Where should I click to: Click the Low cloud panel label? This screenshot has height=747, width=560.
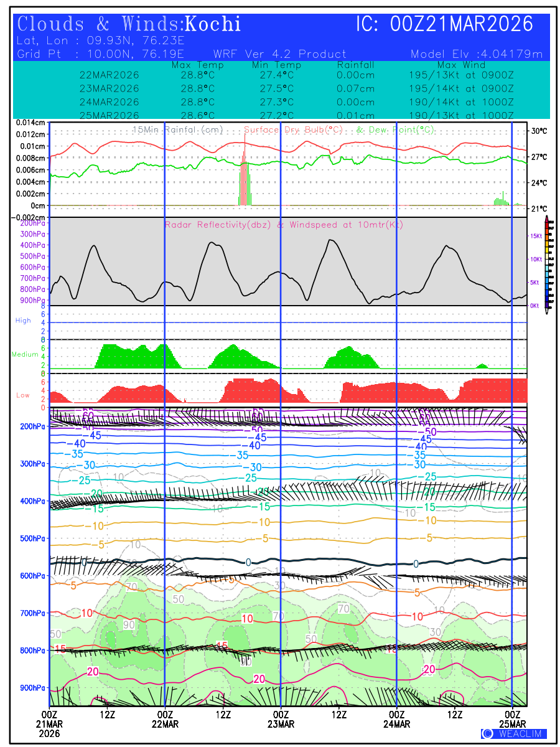(23, 395)
